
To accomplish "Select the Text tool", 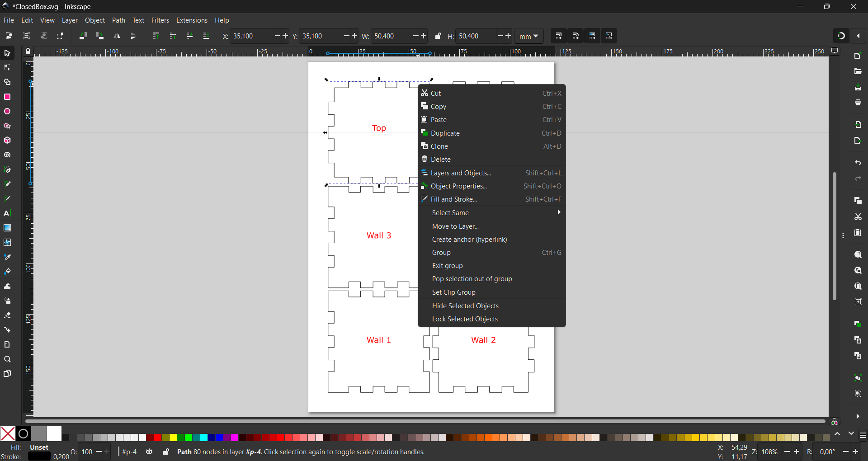I will (7, 213).
